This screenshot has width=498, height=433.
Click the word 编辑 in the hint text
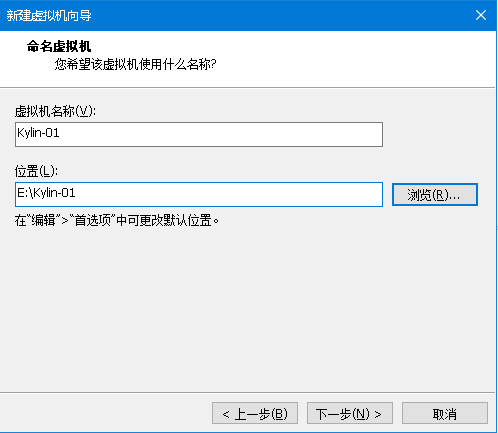(x=43, y=220)
